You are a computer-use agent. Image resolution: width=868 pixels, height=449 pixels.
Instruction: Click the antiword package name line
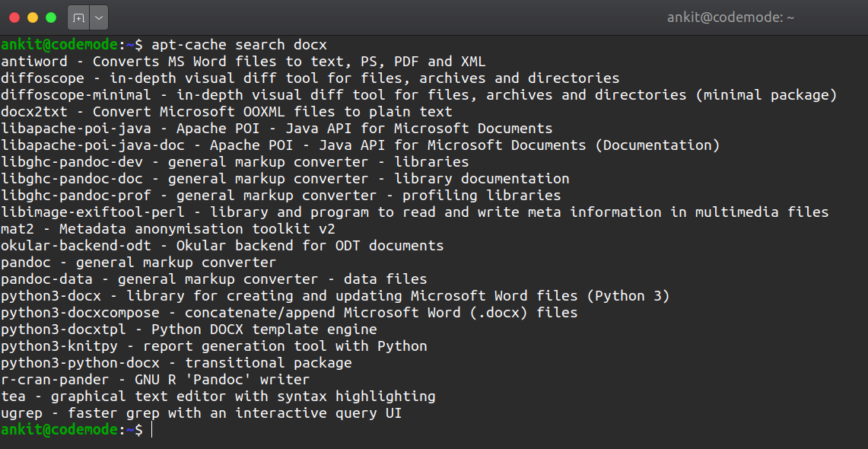[243, 62]
